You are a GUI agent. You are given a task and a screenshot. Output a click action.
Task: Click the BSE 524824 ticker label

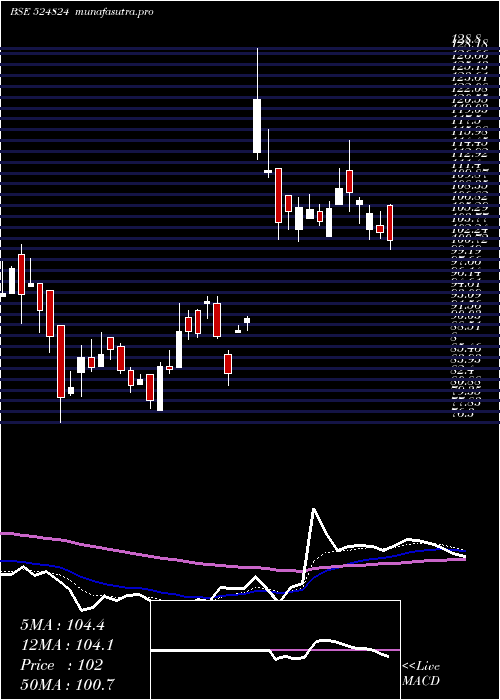(x=39, y=12)
